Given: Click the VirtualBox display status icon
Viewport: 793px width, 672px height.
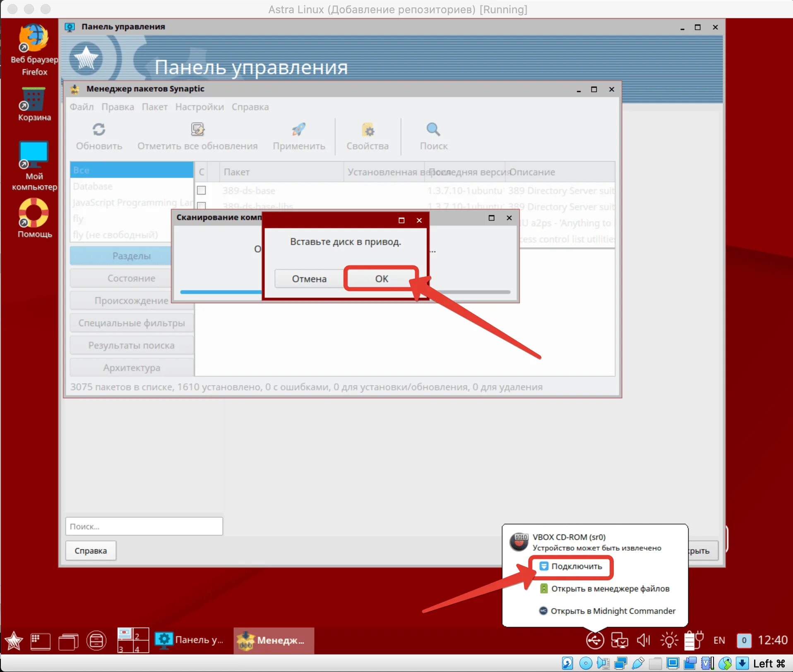Looking at the screenshot, I should point(673,663).
